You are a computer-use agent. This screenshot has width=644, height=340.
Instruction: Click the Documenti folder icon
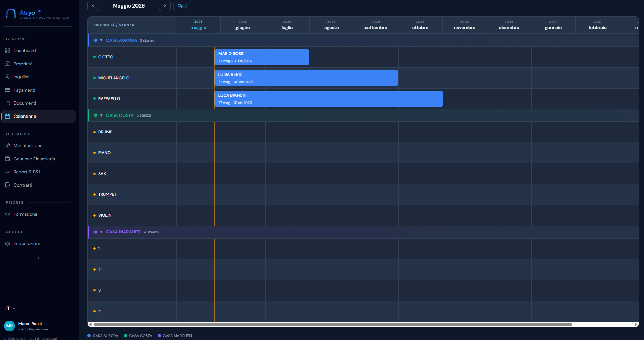click(8, 103)
